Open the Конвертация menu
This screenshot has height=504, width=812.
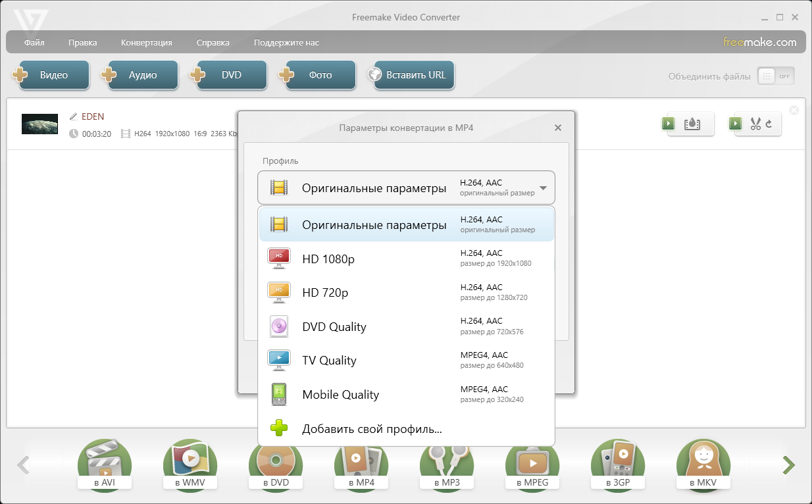146,43
